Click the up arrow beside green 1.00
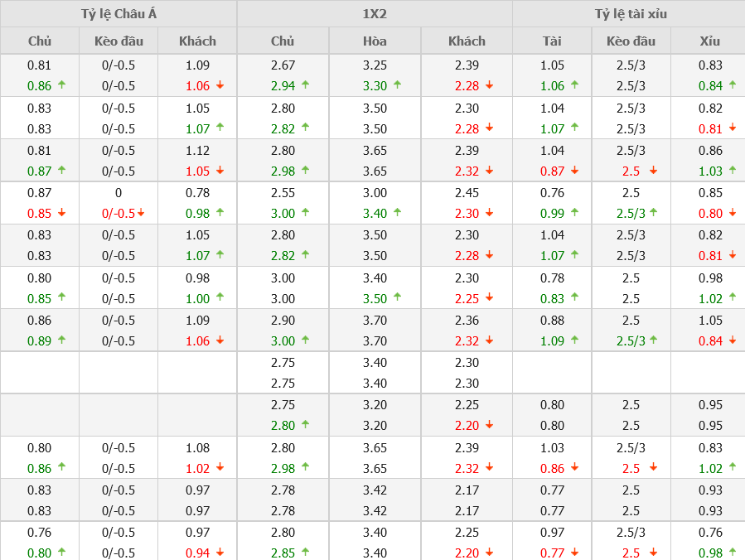 point(220,297)
